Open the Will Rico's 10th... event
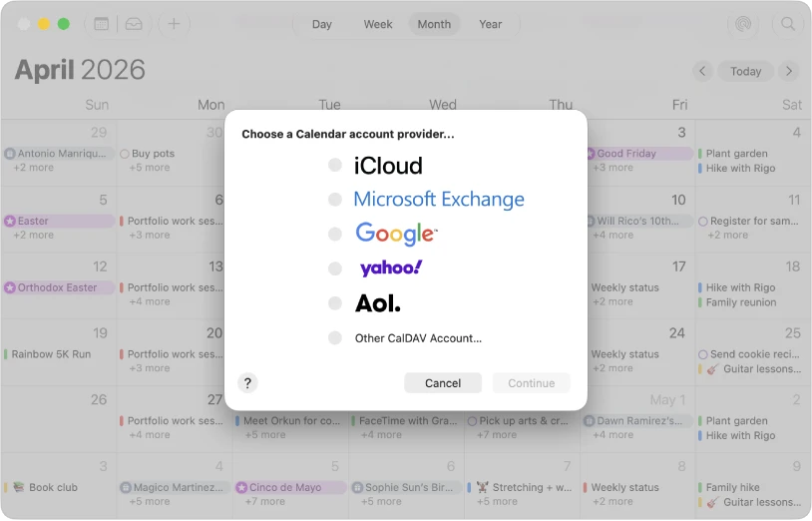The image size is (812, 521). (640, 222)
